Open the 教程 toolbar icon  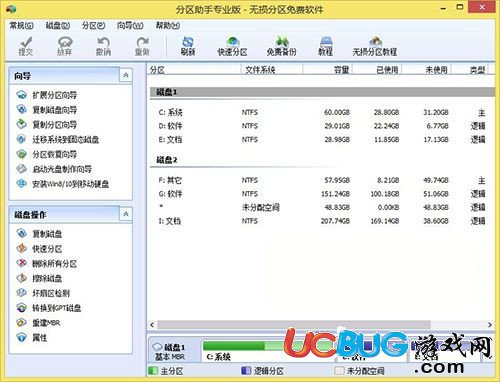pos(325,46)
